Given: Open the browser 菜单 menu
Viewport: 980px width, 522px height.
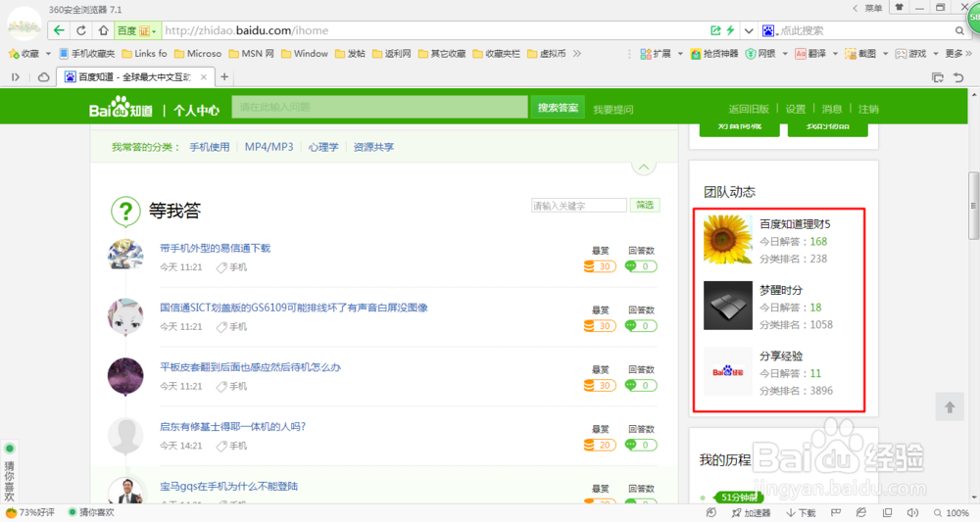Looking at the screenshot, I should coord(873,8).
